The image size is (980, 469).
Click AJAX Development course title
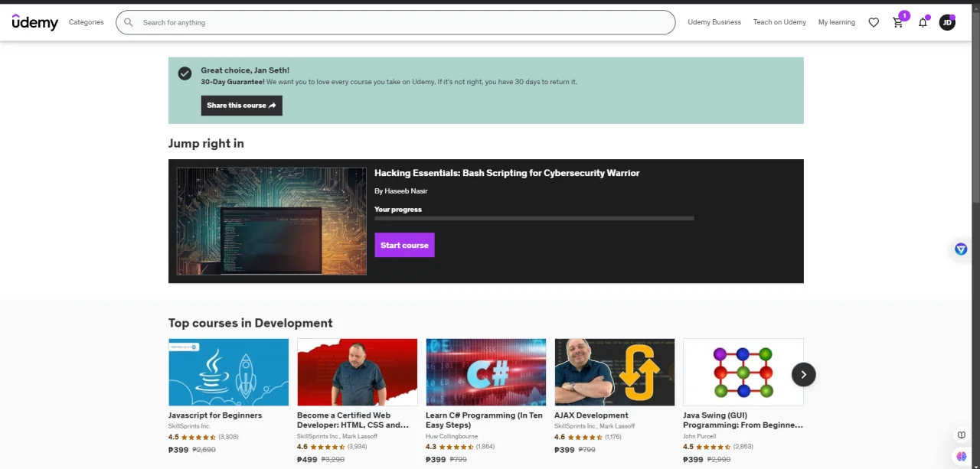coord(591,415)
